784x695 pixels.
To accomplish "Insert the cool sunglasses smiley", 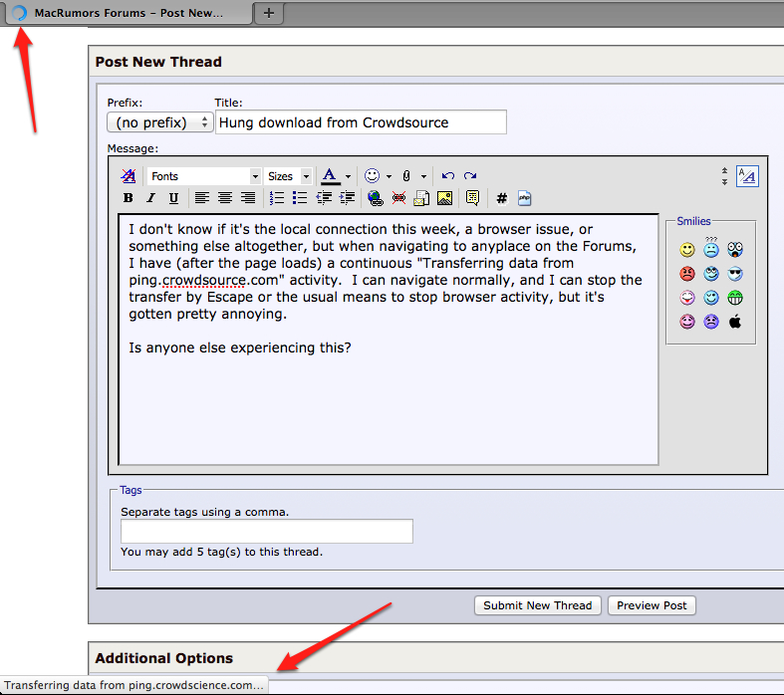I will (x=735, y=274).
